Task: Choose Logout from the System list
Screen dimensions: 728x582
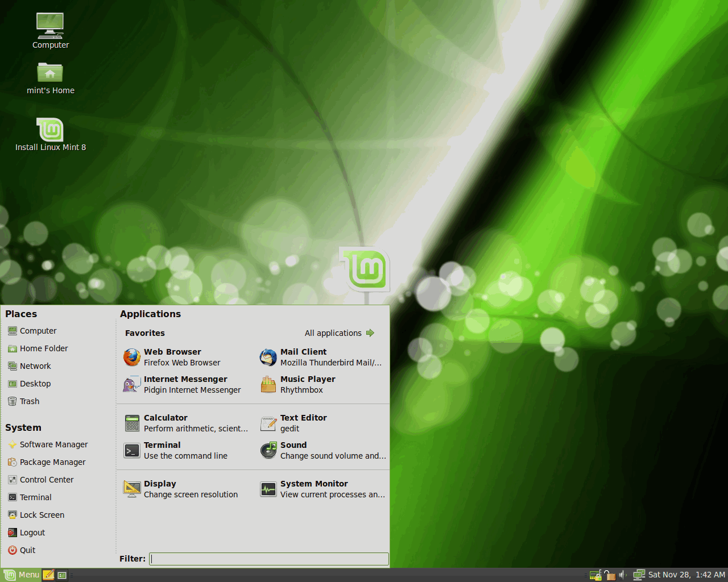Action: tap(27, 533)
